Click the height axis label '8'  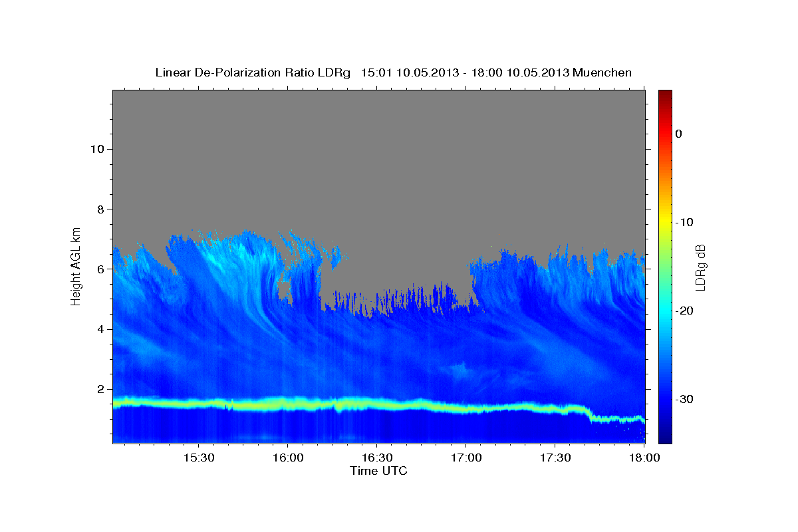click(x=99, y=209)
